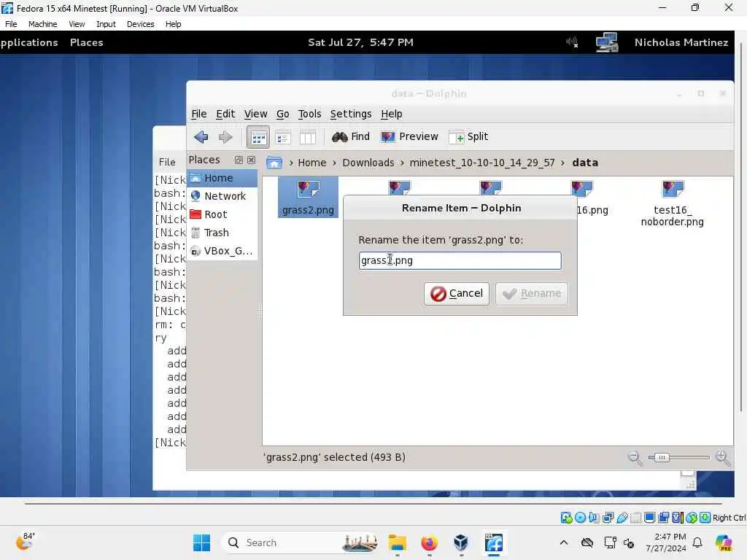This screenshot has width=747, height=560.
Task: Select Home in Places panel
Action: (222, 178)
